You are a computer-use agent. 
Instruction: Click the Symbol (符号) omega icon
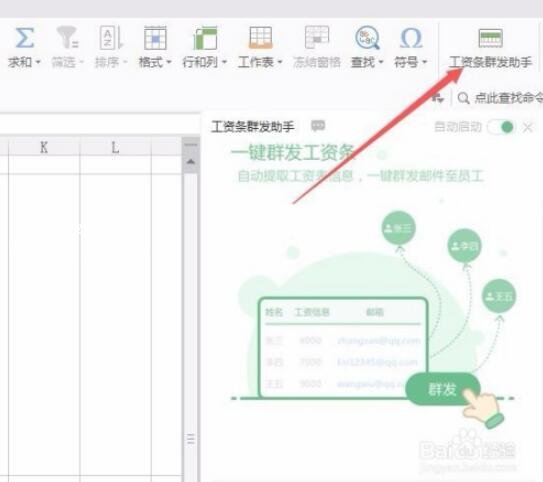pos(411,38)
